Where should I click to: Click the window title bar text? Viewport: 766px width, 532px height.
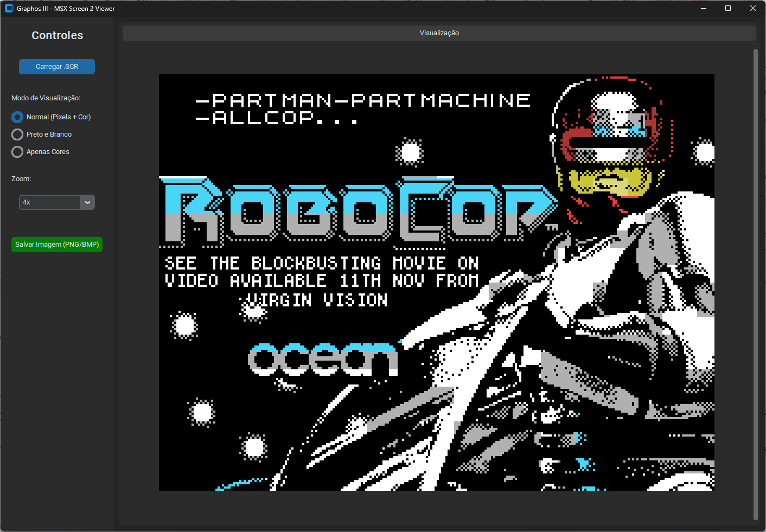[66, 9]
